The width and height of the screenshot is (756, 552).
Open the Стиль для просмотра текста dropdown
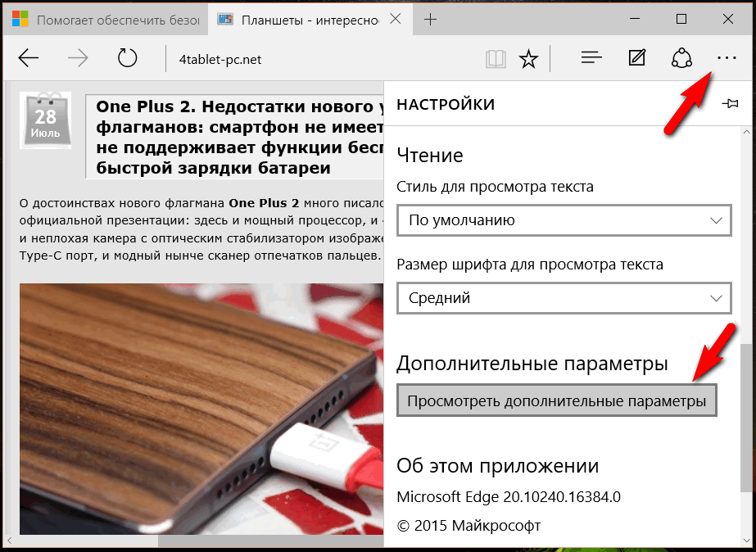[x=564, y=220]
